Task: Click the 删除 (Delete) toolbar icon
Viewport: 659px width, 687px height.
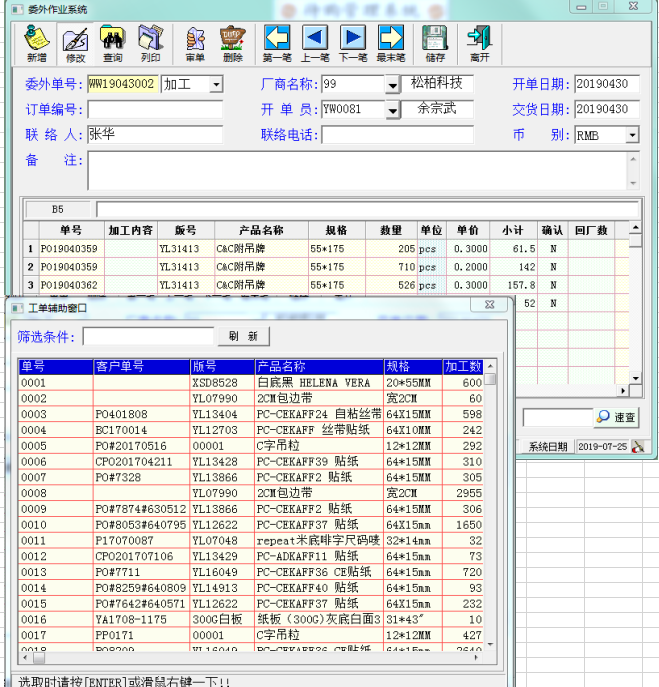Action: (x=233, y=44)
